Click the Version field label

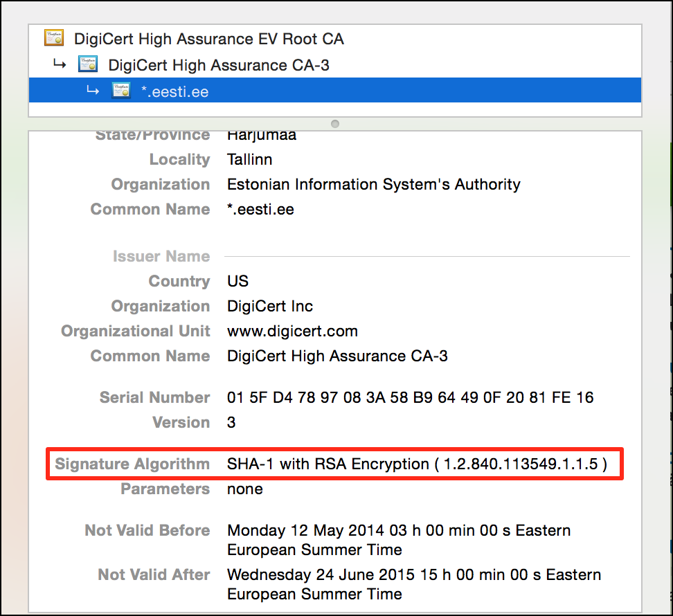(x=181, y=422)
